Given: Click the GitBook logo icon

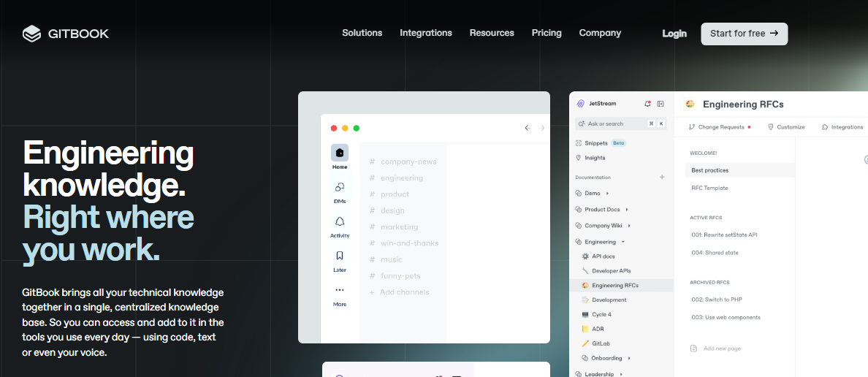Looking at the screenshot, I should pos(31,34).
